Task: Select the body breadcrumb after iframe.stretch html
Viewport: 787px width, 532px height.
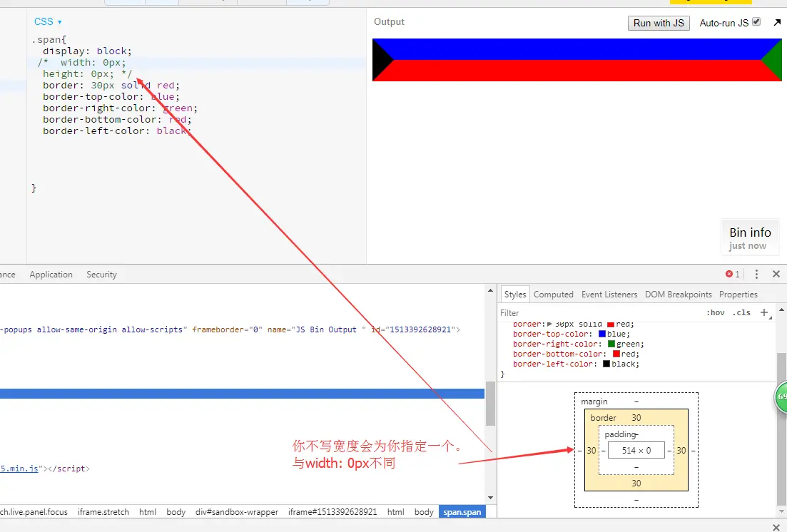Action: pyautogui.click(x=176, y=512)
